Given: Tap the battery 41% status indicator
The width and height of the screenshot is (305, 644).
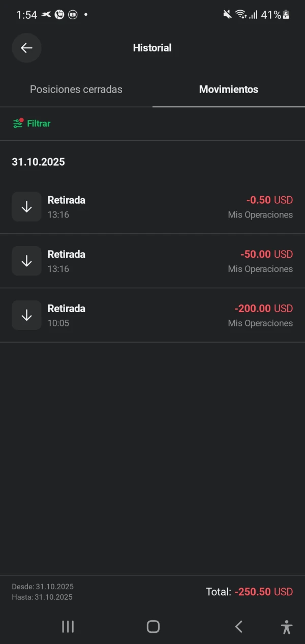Looking at the screenshot, I should [x=275, y=15].
